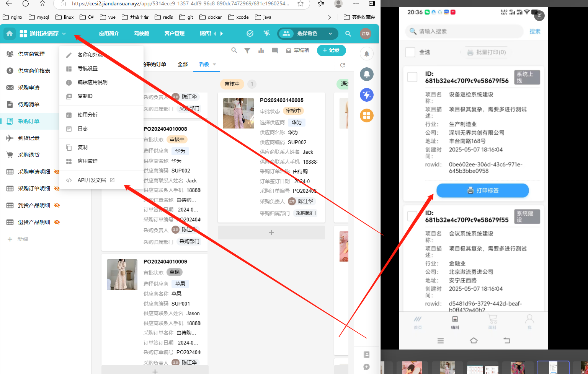This screenshot has width=588, height=374.
Task: Tap the phone's back navigation button
Action: point(507,340)
